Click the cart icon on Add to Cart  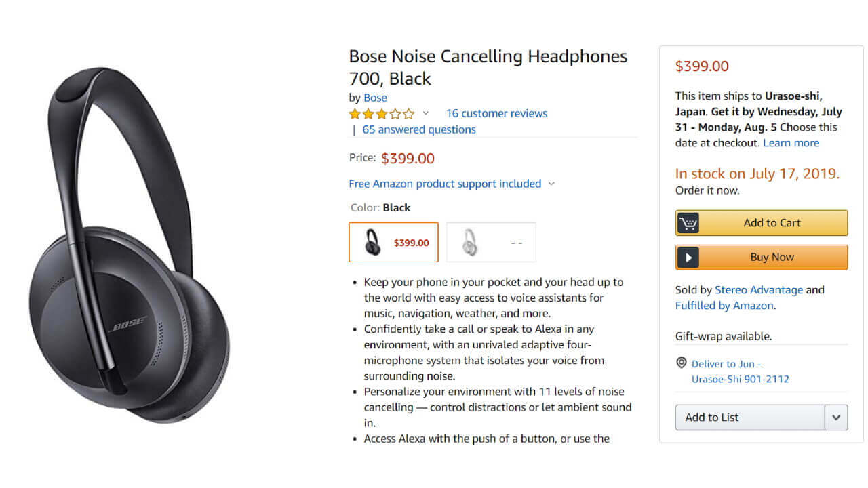688,223
